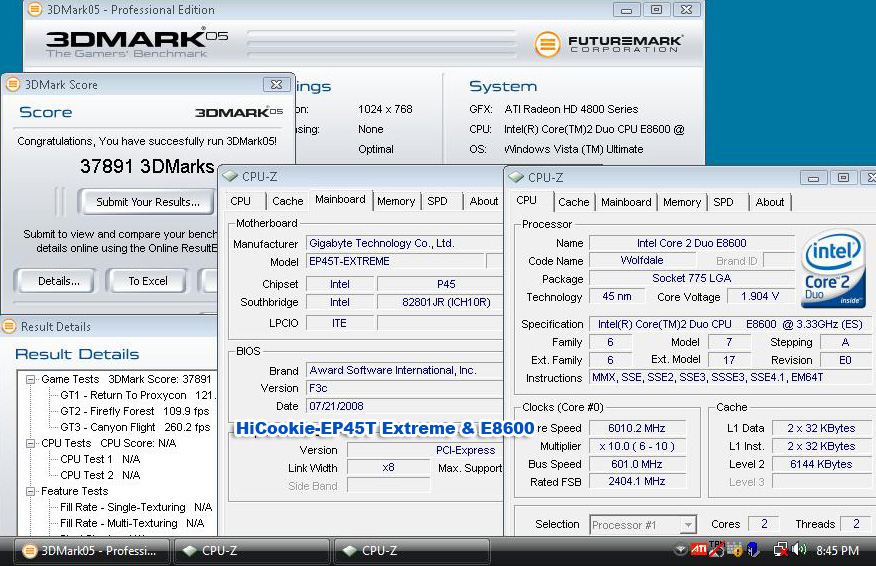876x566 pixels.
Task: Open the volume speaker tray icon
Action: [x=799, y=550]
